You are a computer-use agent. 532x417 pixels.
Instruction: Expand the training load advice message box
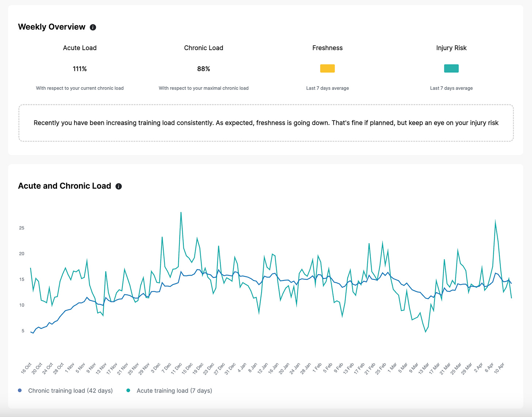(x=266, y=123)
